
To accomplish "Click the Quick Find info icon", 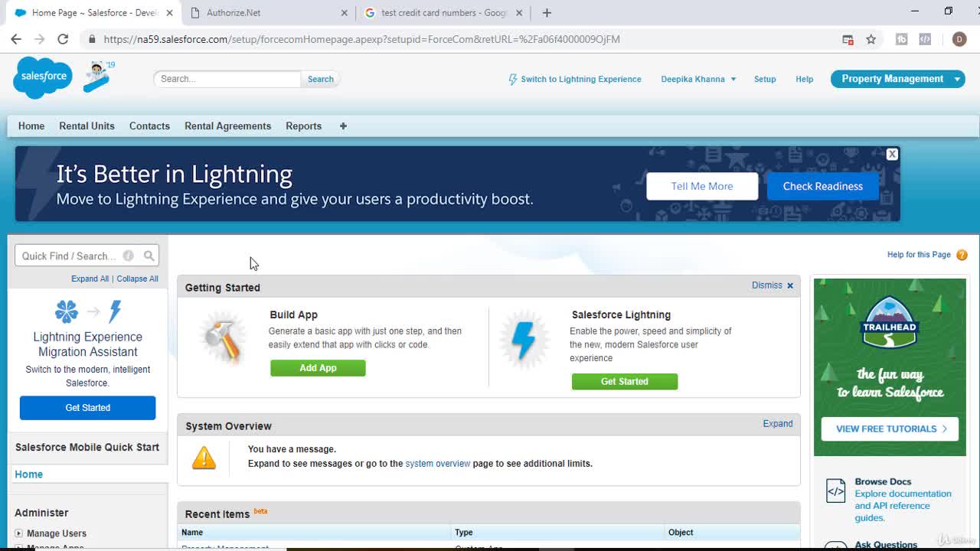I will click(128, 256).
